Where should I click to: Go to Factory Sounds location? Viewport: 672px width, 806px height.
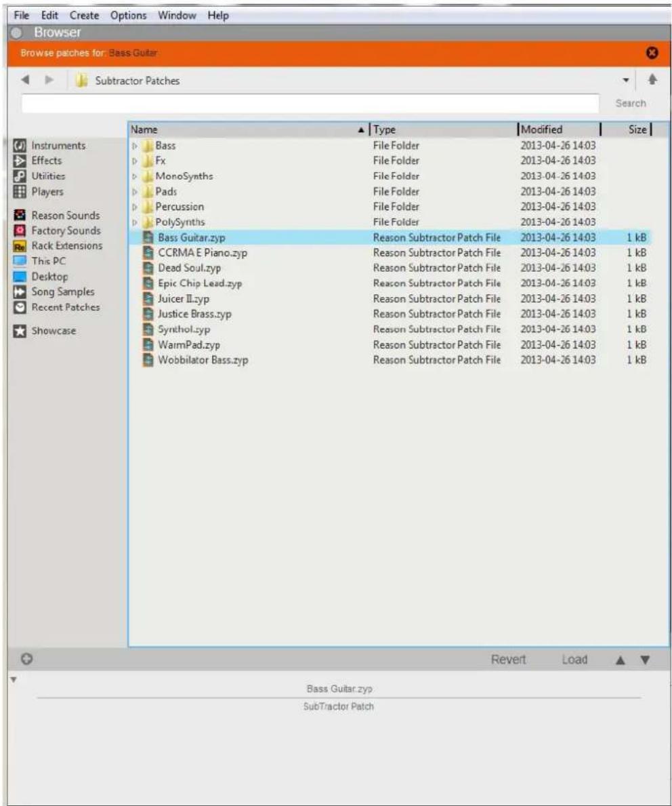click(x=57, y=230)
